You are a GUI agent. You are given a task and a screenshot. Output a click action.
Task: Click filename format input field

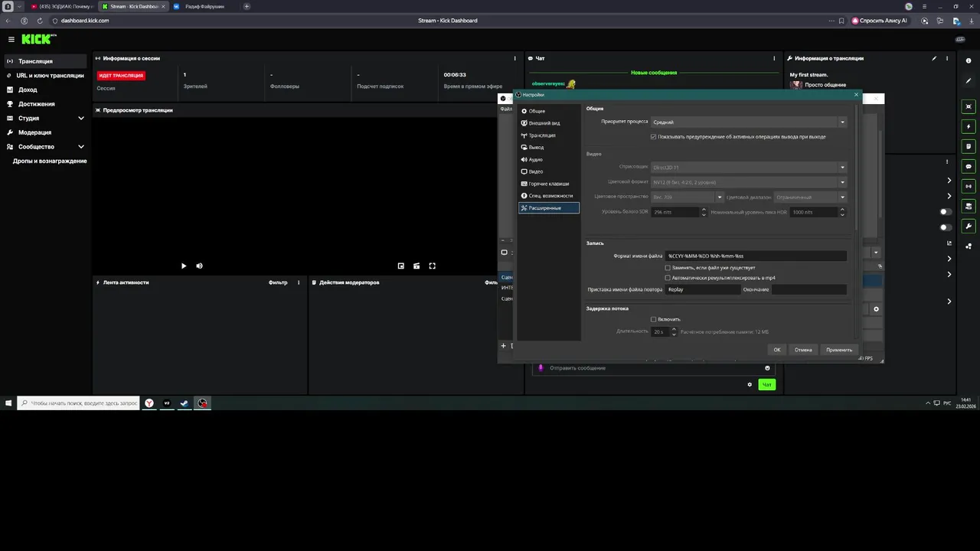756,256
